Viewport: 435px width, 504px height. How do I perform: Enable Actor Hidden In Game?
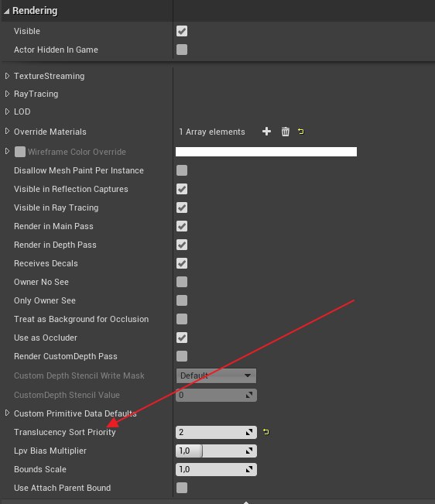[x=182, y=50]
